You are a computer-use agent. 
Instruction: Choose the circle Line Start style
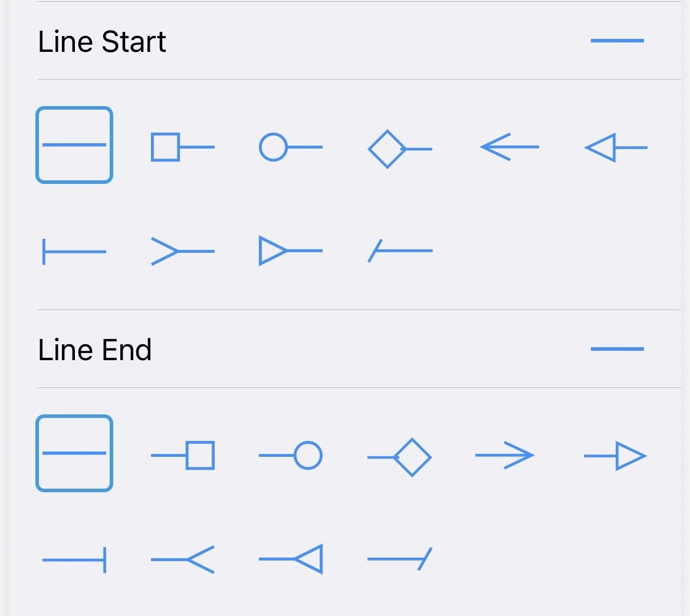(291, 147)
